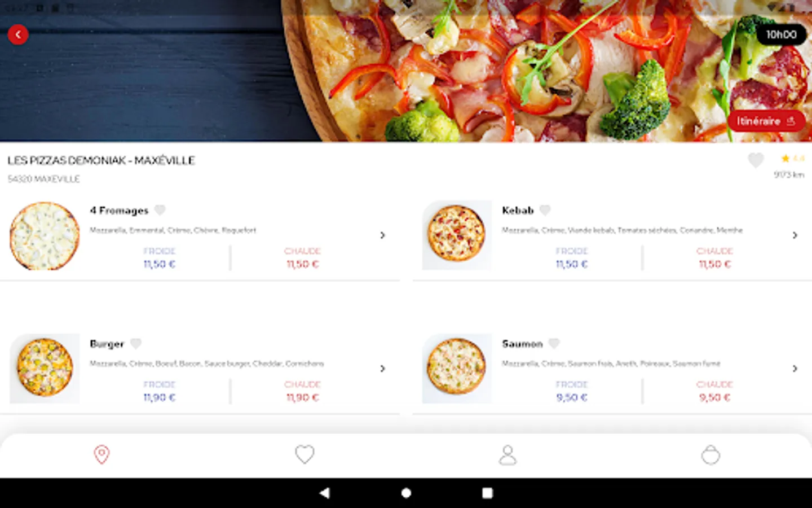Screen dimensions: 812x508
Task: Expand Kebab pizza details chevron
Action: pos(795,235)
